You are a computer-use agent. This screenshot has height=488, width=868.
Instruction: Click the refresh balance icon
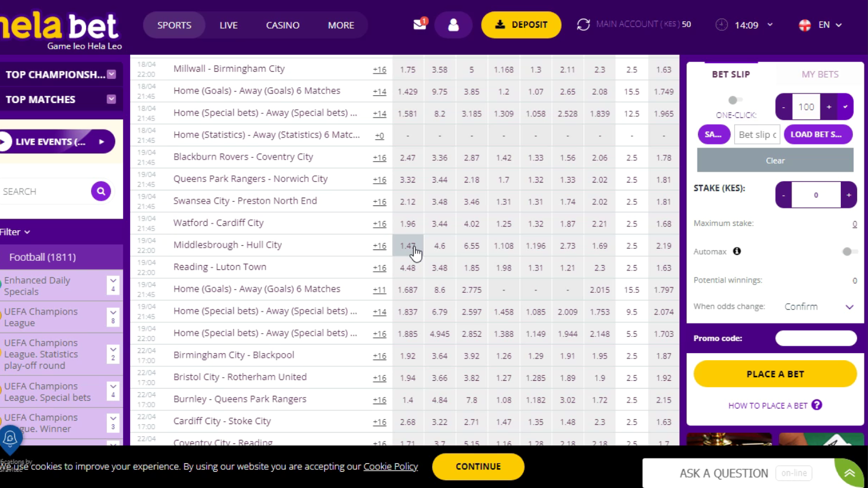coord(583,25)
